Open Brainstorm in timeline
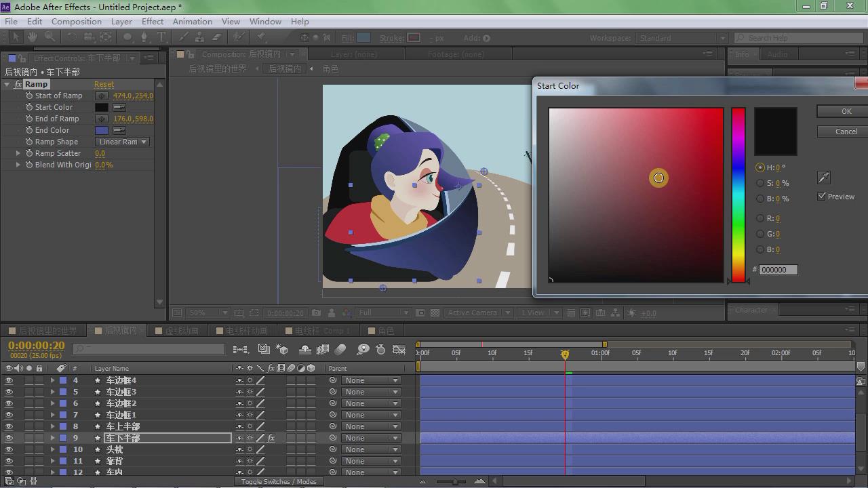Screen dimensions: 868x488 [x=363, y=349]
